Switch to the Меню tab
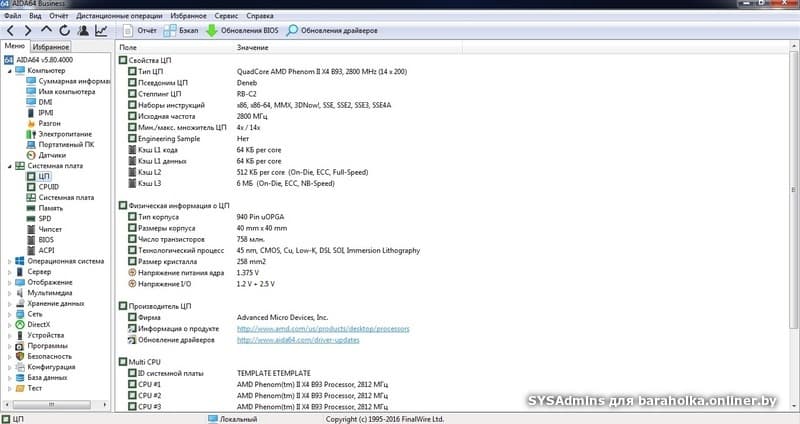 point(15,46)
